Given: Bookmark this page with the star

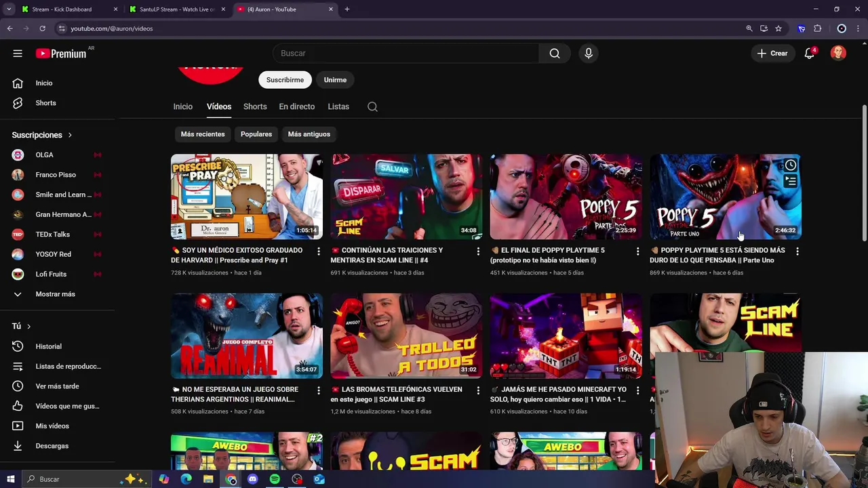Looking at the screenshot, I should tap(778, 28).
